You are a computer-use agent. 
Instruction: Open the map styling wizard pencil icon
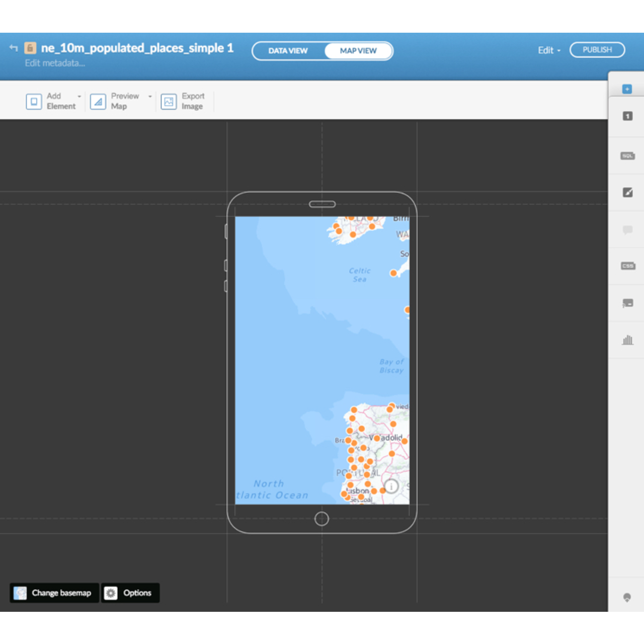pyautogui.click(x=627, y=192)
